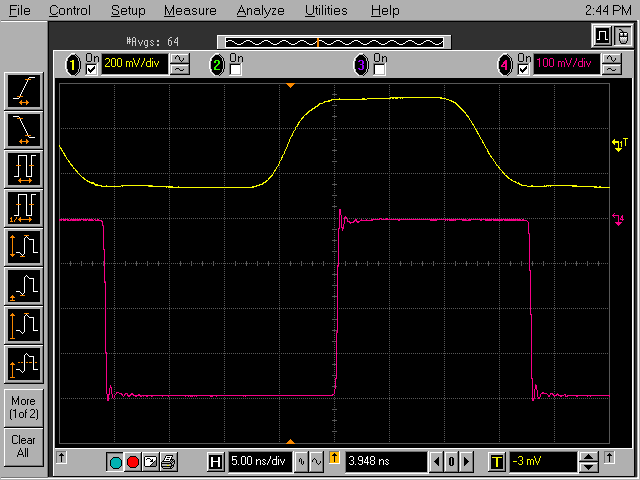640x480 pixels.
Task: Open the Analyze menu
Action: (260, 10)
